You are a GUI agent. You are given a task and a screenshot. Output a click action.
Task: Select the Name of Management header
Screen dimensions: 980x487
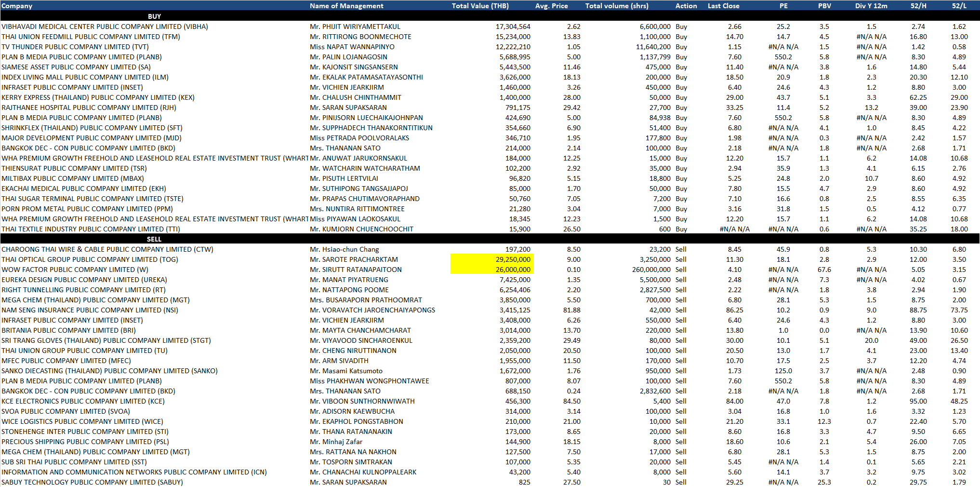click(346, 6)
